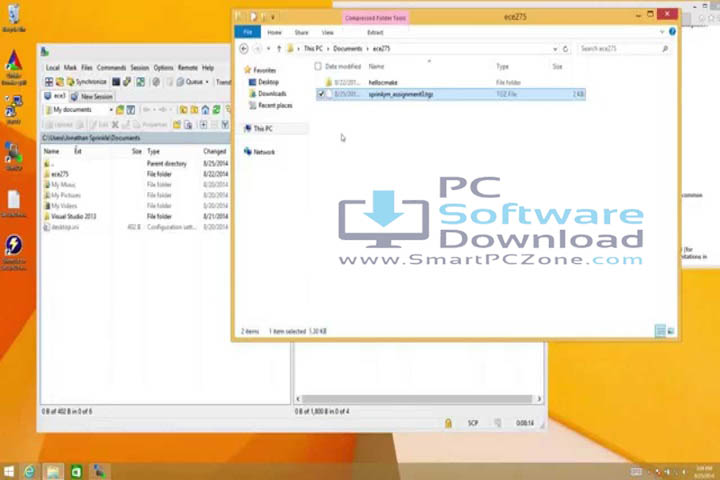720x480 pixels.
Task: Open the Help menu in WinSCP
Action: tap(208, 68)
